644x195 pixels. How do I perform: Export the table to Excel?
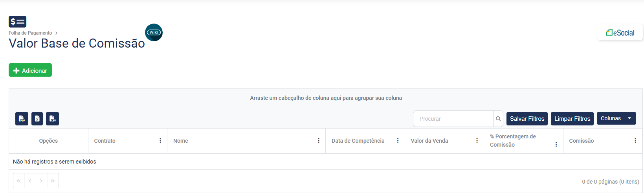37,119
